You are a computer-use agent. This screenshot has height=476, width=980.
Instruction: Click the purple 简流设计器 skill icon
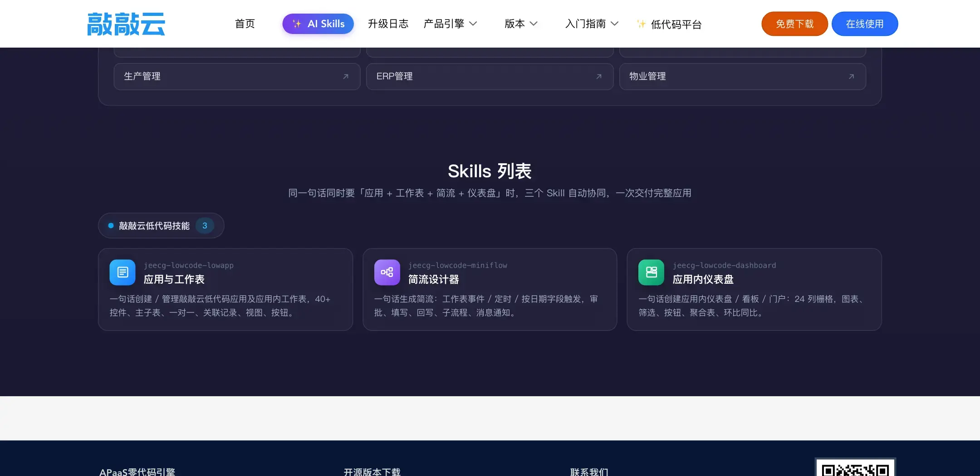387,272
